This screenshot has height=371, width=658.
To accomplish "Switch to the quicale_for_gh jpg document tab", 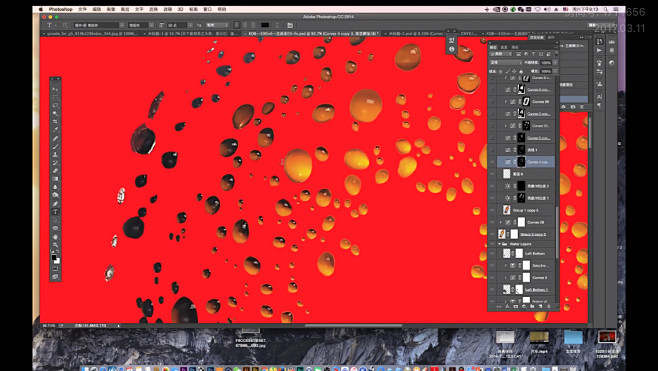I will tap(91, 33).
